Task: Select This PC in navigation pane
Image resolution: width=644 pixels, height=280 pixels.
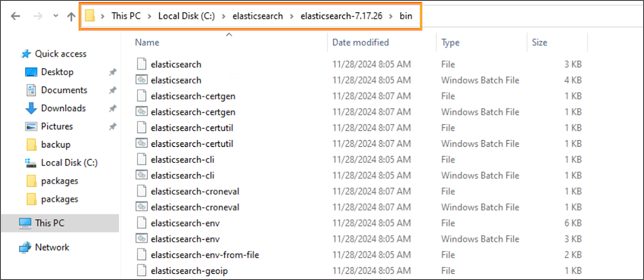Action: tap(50, 223)
